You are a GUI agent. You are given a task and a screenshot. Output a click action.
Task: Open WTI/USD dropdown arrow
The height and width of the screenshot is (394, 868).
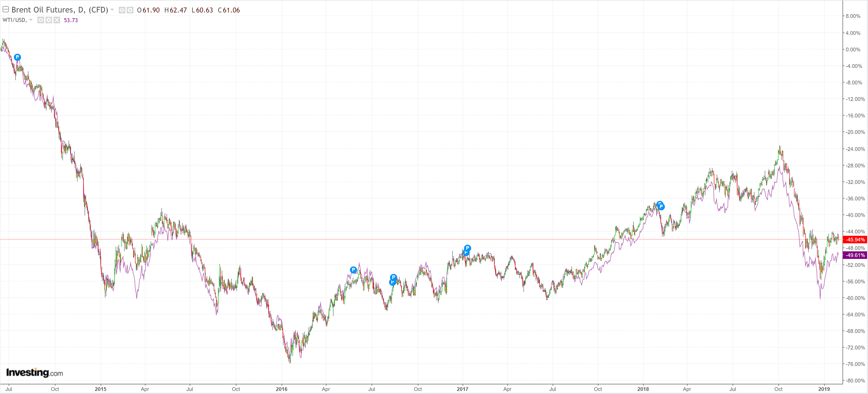31,20
